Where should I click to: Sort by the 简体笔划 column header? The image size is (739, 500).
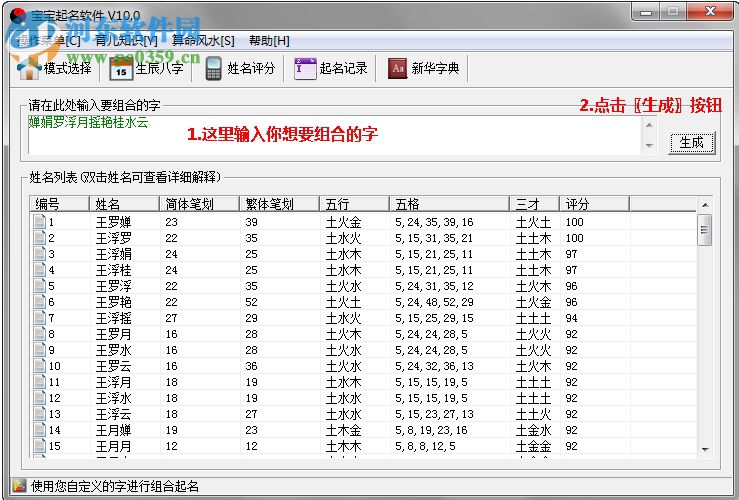pos(200,204)
